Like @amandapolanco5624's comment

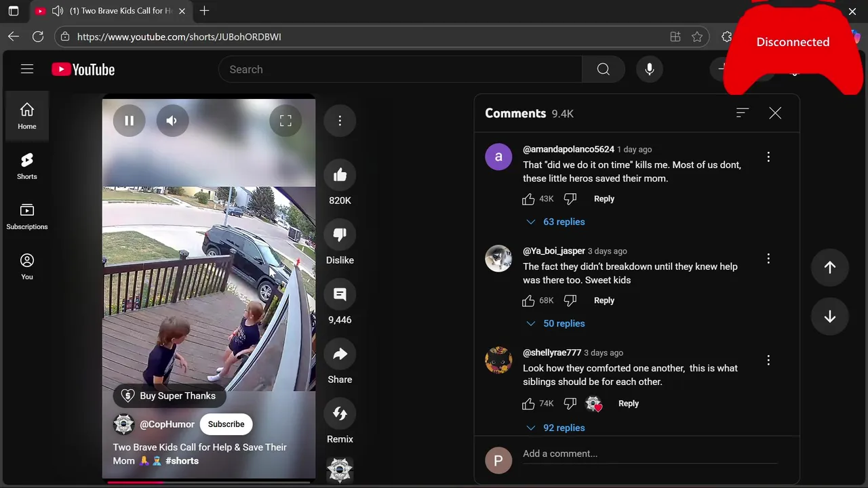click(528, 199)
